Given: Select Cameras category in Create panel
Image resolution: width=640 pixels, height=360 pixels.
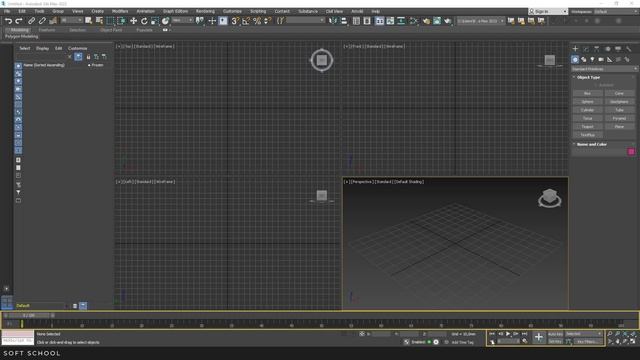Looking at the screenshot, I should point(601,60).
